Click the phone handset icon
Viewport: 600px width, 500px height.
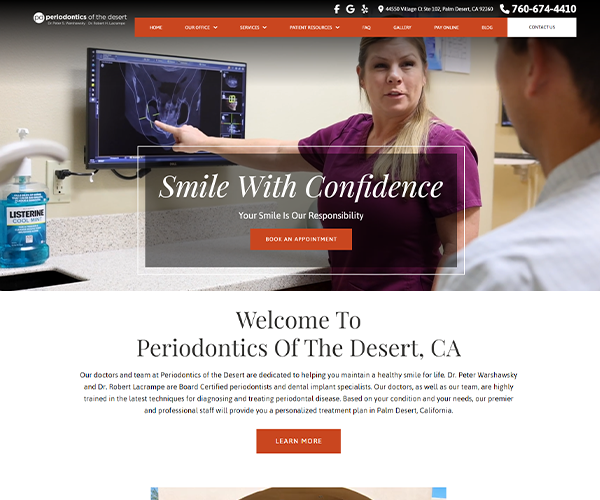point(504,9)
